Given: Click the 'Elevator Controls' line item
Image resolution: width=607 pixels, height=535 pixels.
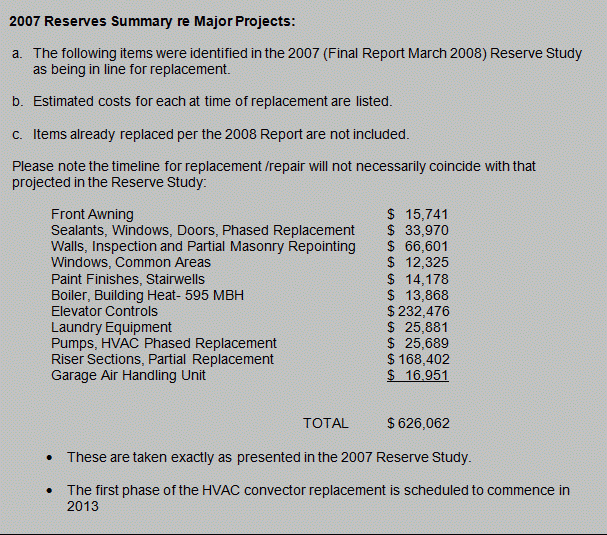Looking at the screenshot, I should [x=104, y=311].
